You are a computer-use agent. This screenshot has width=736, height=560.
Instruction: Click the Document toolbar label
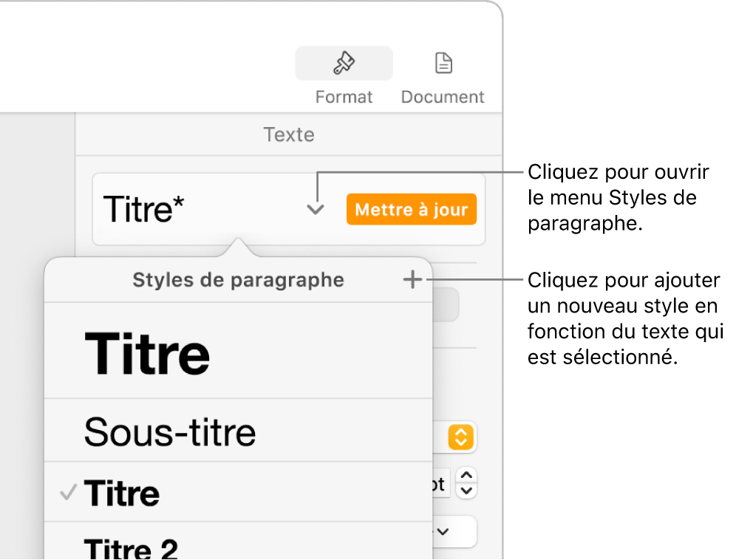click(443, 97)
